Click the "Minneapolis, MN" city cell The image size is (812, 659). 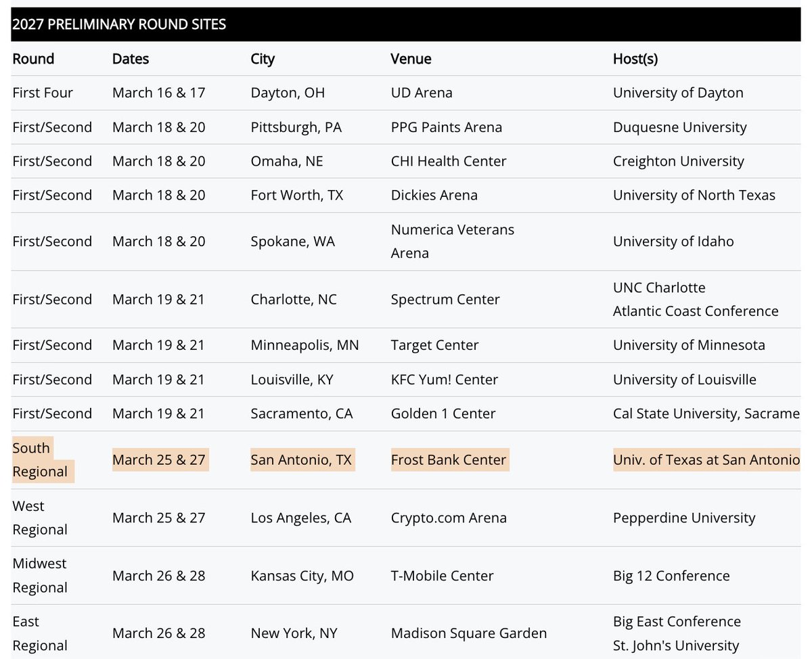304,345
